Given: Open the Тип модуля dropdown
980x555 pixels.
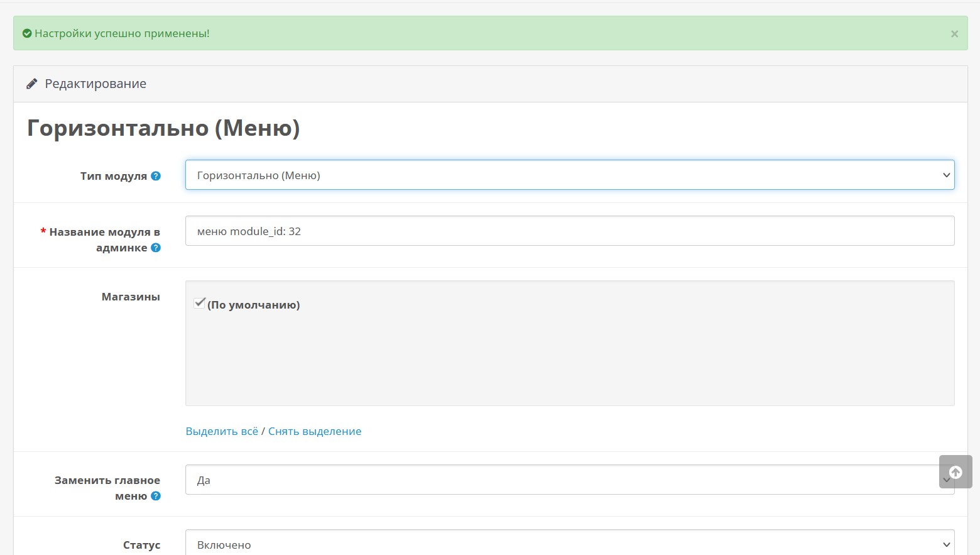Looking at the screenshot, I should tap(569, 175).
